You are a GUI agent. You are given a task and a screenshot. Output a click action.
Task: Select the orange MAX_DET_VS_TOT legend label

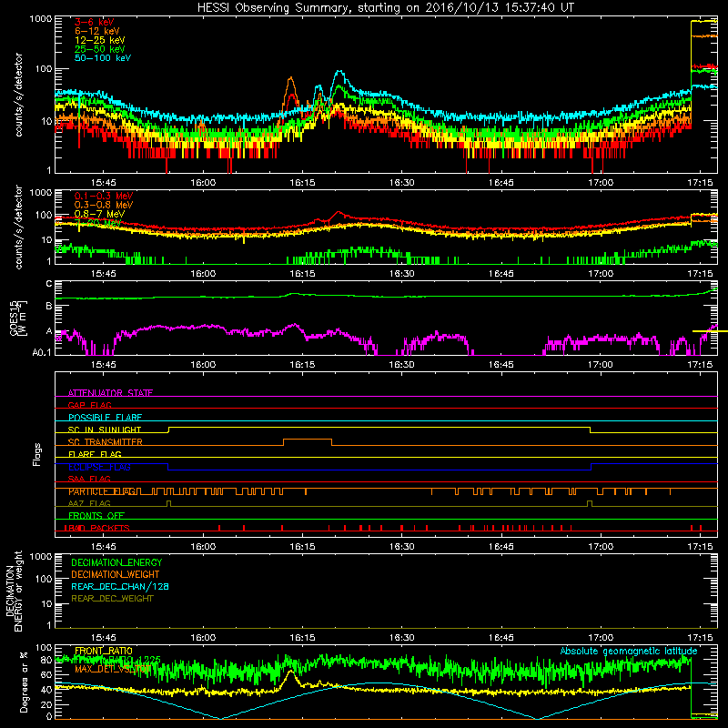click(x=113, y=669)
